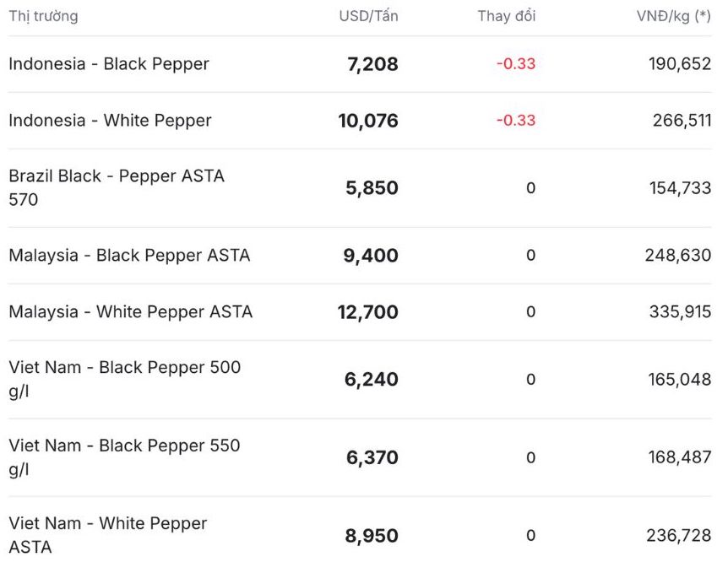Click the 10,076 USD price
Viewport: 728px width, 562px height.
pos(368,122)
